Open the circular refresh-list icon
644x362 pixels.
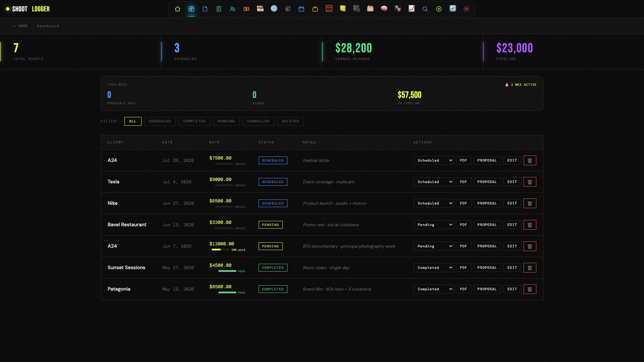click(x=287, y=9)
